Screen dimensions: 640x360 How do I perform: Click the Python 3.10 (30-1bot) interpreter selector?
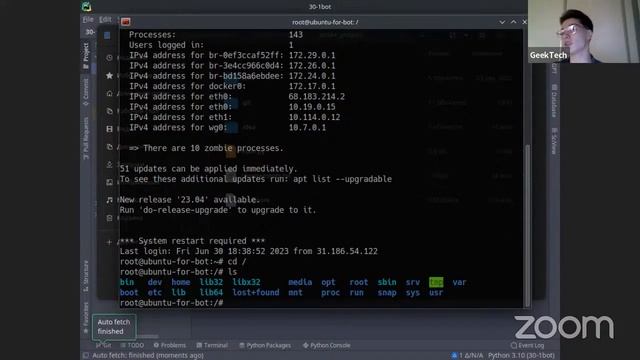(521, 356)
